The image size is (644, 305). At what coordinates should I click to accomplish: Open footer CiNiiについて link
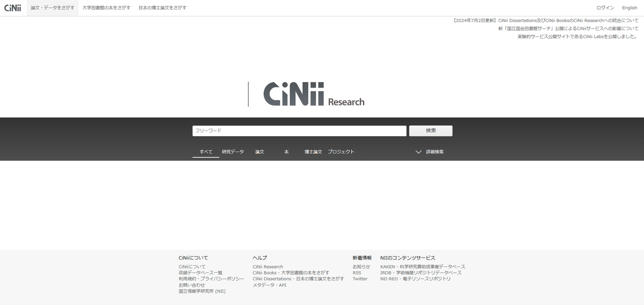point(192,266)
